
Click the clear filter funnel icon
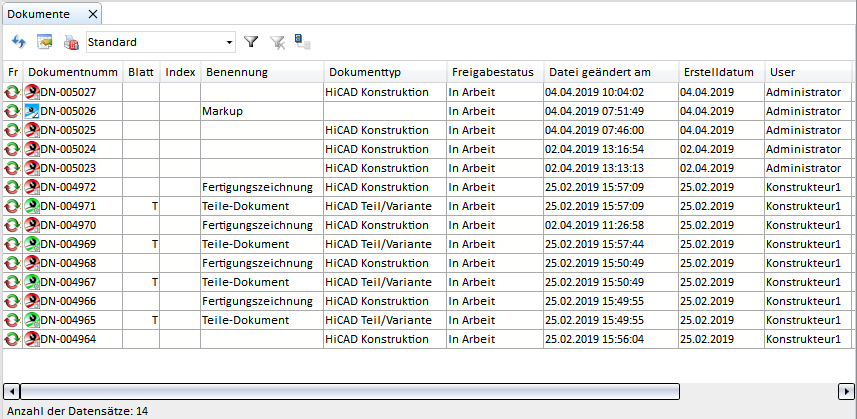pos(278,43)
